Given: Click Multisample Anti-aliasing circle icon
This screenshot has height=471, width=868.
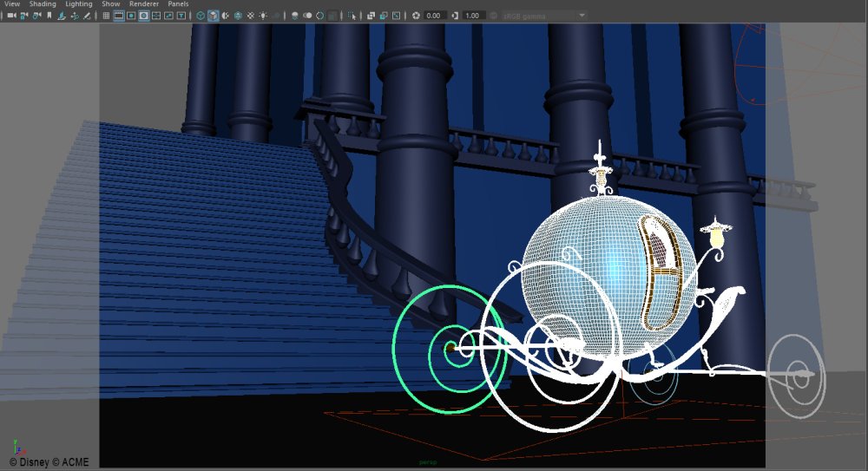Looking at the screenshot, I should (x=320, y=16).
